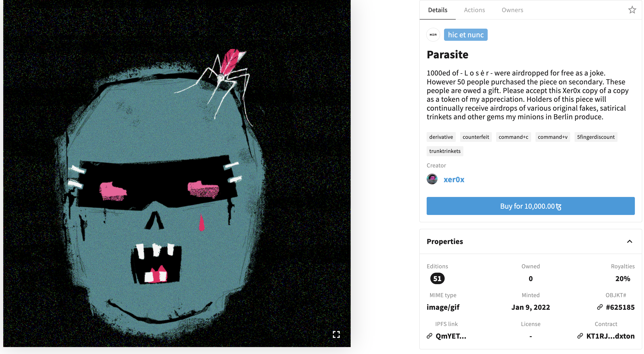The width and height of the screenshot is (644, 354).
Task: Click the OBJKT number link icon
Action: pyautogui.click(x=600, y=307)
